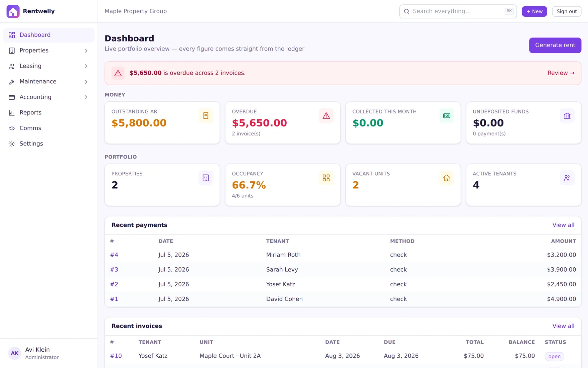Open payment #4 link
Image resolution: width=588 pixels, height=368 pixels.
point(114,255)
